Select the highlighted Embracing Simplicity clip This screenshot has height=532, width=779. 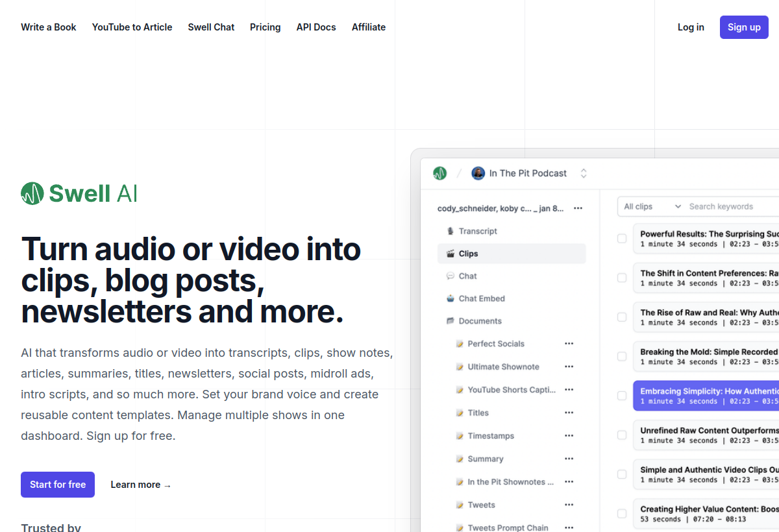click(x=706, y=396)
